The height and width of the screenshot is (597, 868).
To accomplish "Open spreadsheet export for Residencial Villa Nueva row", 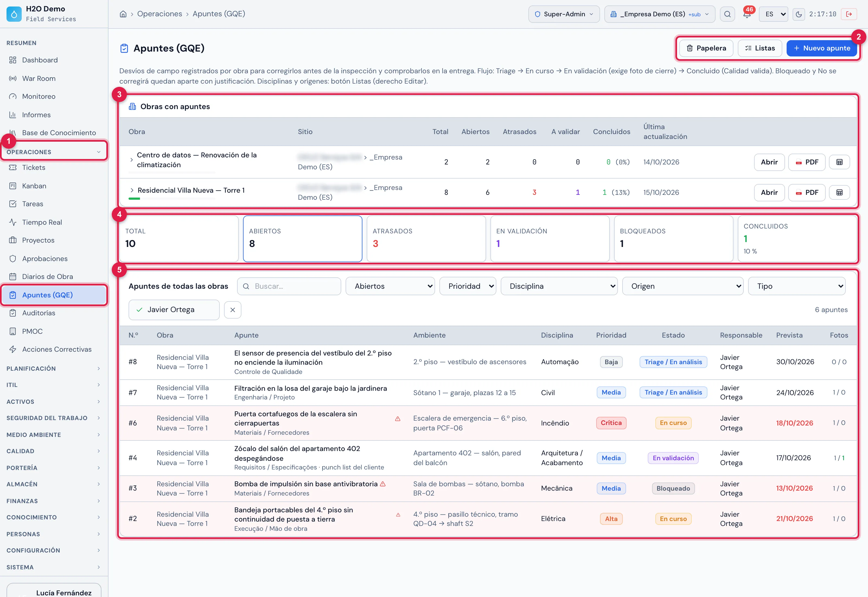I will pos(839,192).
